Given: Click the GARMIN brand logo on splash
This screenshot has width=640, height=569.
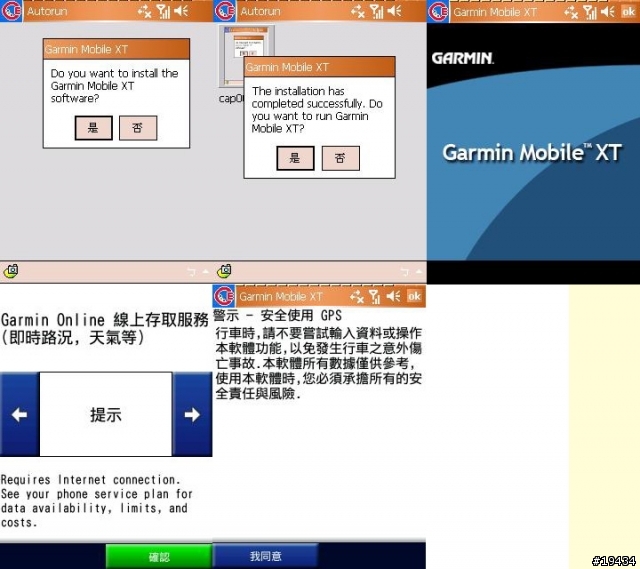Looking at the screenshot, I should point(463,58).
